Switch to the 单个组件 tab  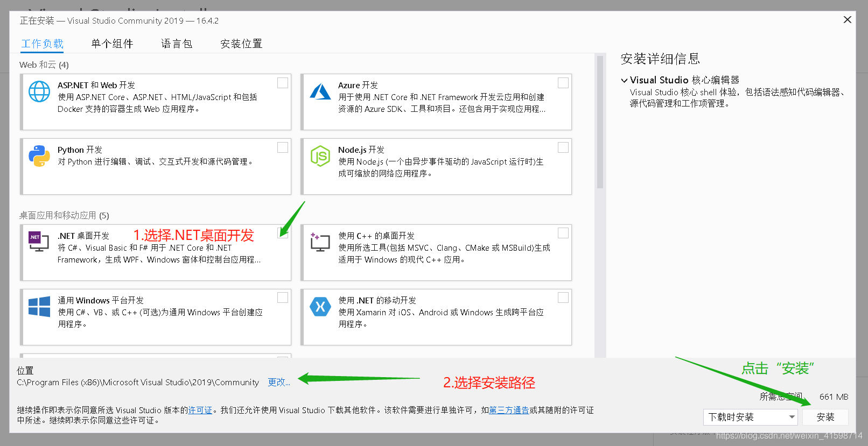[112, 44]
